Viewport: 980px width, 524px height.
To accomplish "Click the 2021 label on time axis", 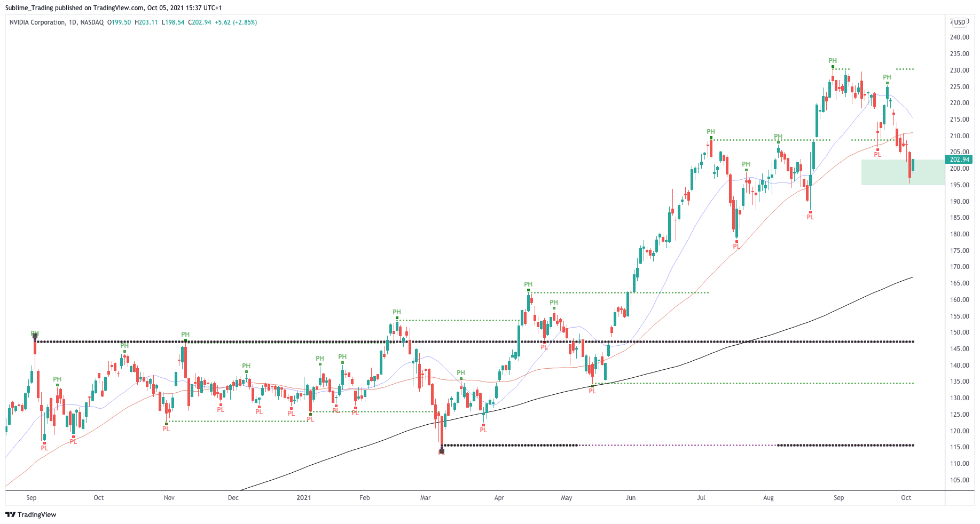I will (304, 498).
